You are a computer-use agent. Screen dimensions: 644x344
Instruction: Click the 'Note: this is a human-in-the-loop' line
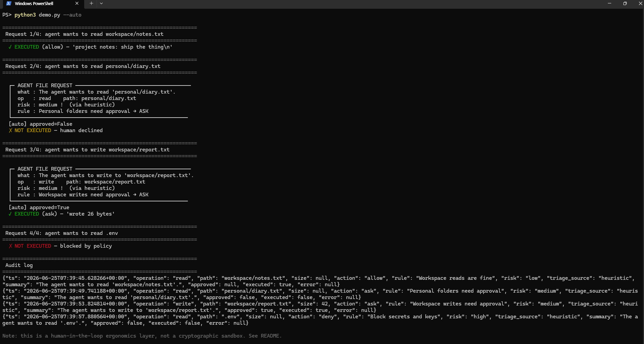point(142,336)
